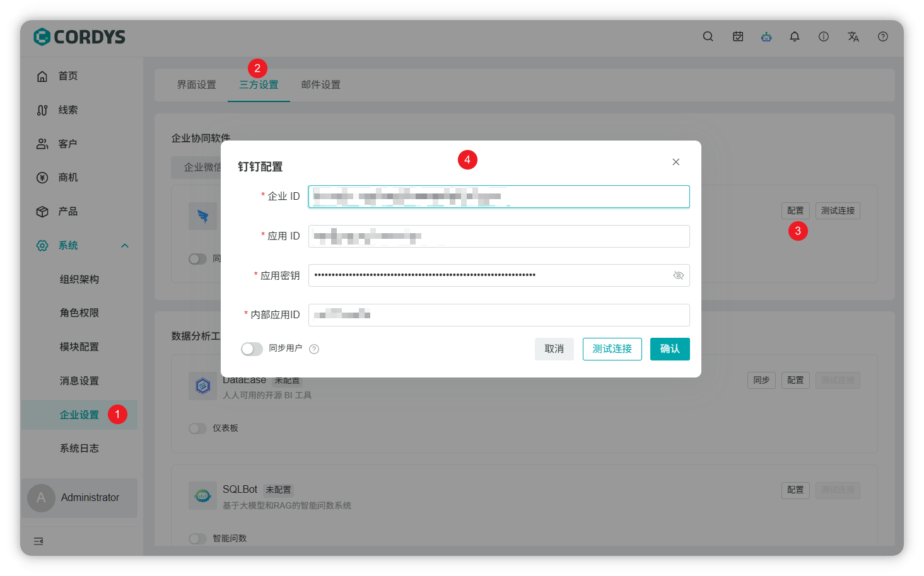This screenshot has height=576, width=924.
Task: Open 企业设置 submenu item
Action: [x=79, y=415]
